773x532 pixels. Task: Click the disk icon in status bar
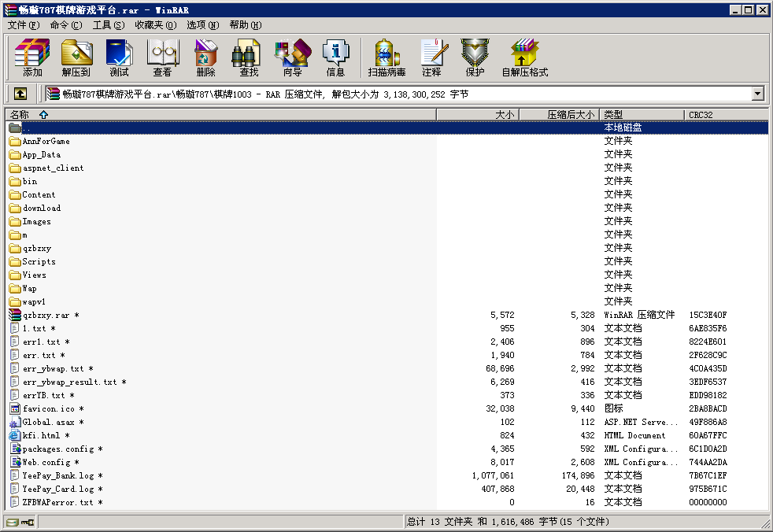click(12, 522)
